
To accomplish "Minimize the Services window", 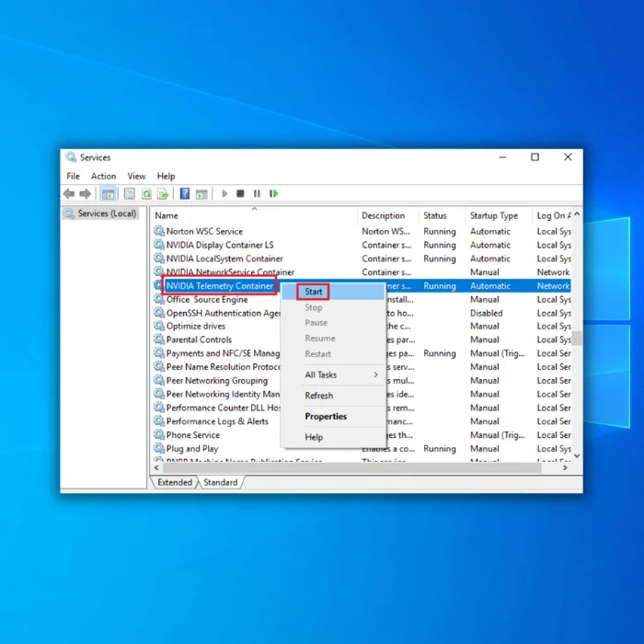I will pos(502,157).
